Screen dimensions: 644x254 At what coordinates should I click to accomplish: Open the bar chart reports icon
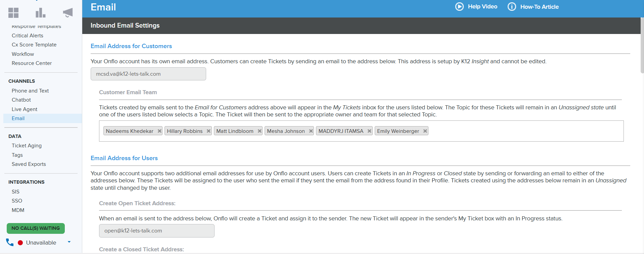coord(40,13)
